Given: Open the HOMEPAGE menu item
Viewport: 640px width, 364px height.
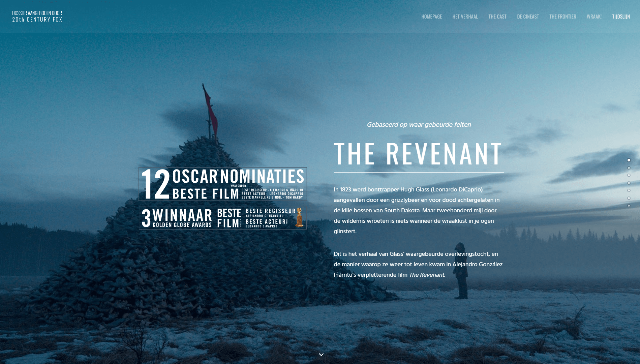Looking at the screenshot, I should tap(431, 17).
